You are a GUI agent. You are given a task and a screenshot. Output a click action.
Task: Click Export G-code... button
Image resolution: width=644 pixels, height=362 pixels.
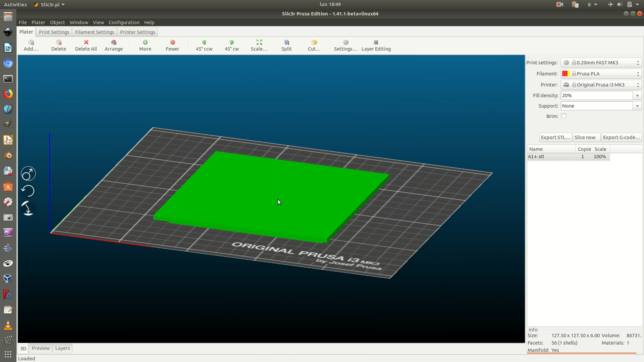coord(622,137)
